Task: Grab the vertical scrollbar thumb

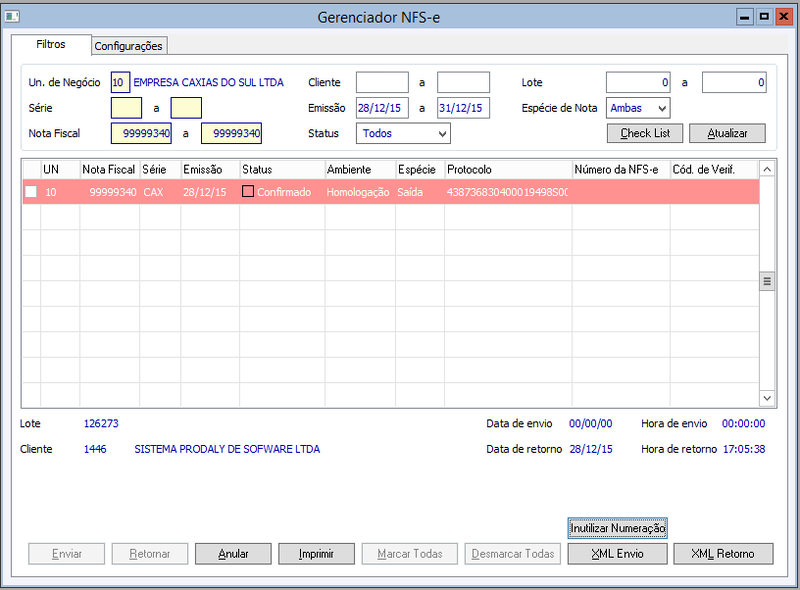Action: [767, 281]
